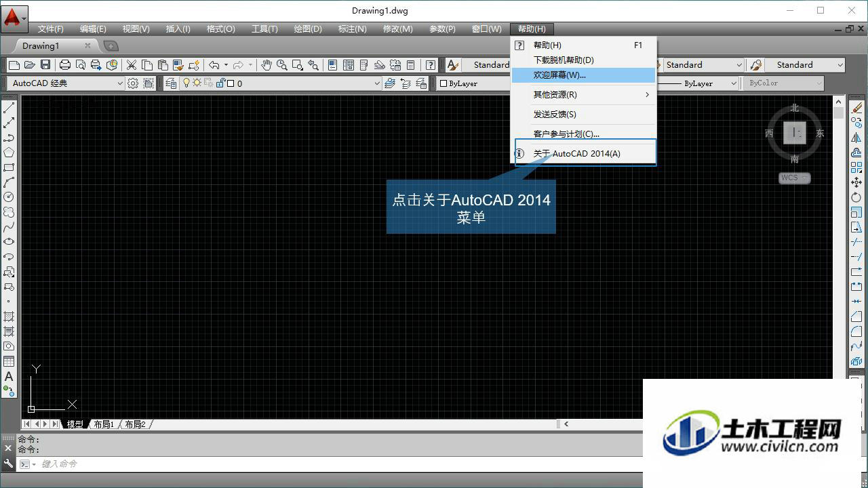Toggle layer 0 lock padlock icon
The image size is (868, 488).
point(220,83)
